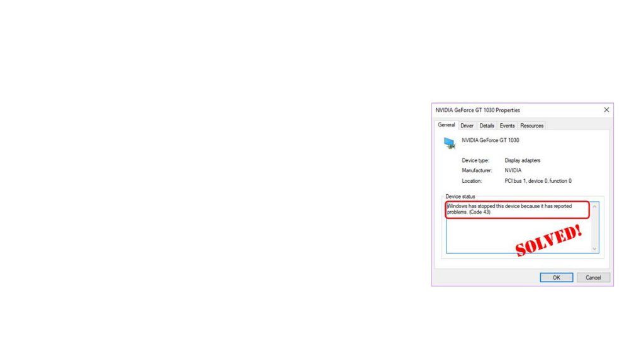The height and width of the screenshot is (362, 644).
Task: Open the Resources tab
Action: [x=531, y=125]
